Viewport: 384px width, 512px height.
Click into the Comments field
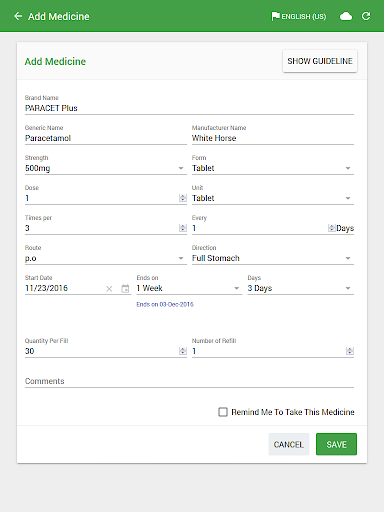[x=189, y=381]
